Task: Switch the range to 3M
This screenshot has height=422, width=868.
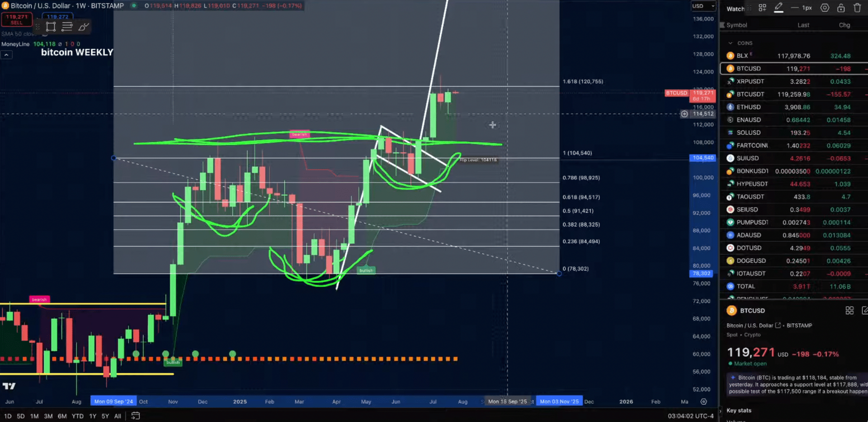Action: tap(48, 416)
